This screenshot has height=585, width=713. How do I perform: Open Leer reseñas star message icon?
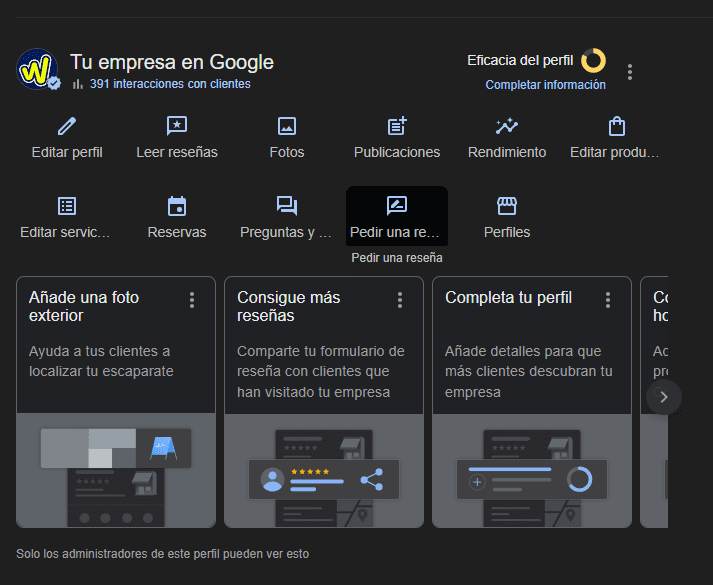[x=177, y=126]
